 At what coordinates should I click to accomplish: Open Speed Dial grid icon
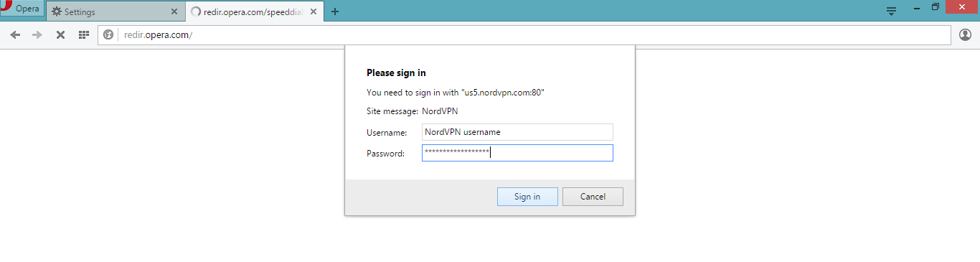tap(83, 34)
